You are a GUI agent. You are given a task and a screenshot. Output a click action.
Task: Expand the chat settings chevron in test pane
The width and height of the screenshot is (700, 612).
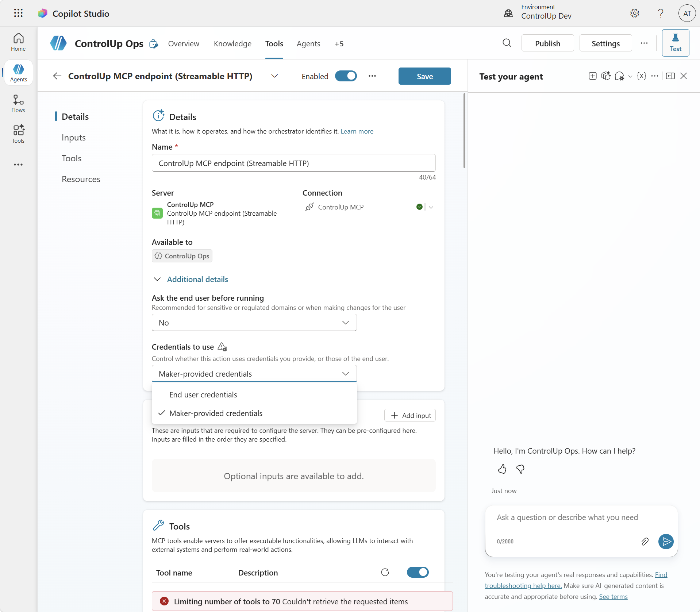click(630, 76)
